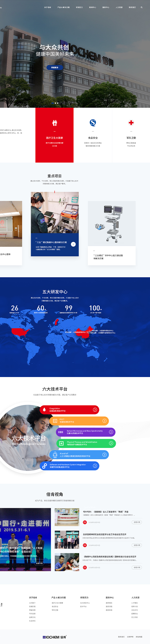150x644 pixels.
Task: Click arrow circle on Physical Therapy bar
Action: (111, 443)
